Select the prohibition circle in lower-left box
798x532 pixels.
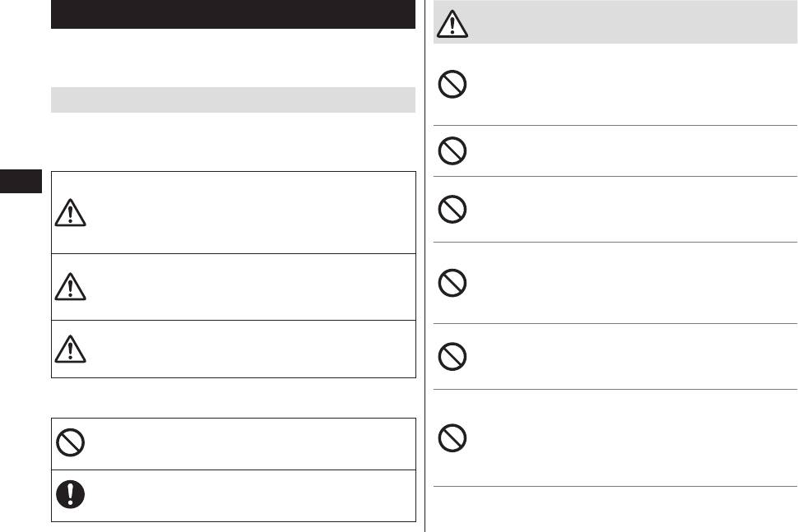70,444
